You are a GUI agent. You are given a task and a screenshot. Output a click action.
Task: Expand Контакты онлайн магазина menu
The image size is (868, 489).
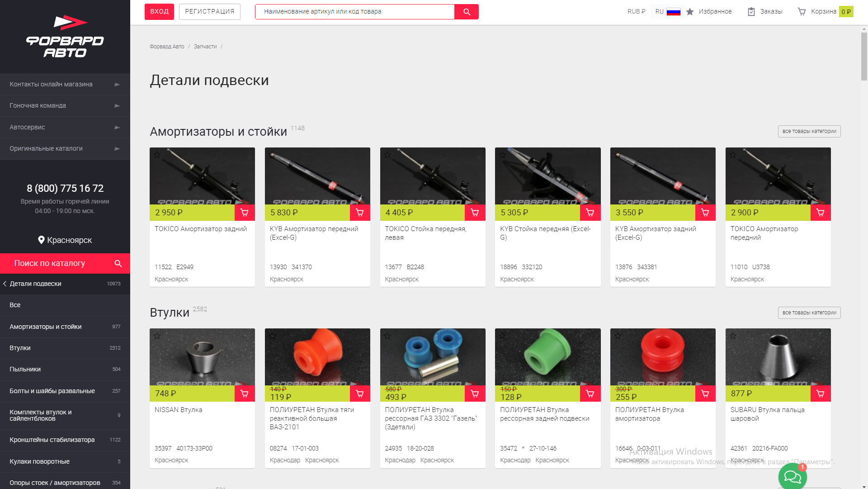[x=65, y=85]
